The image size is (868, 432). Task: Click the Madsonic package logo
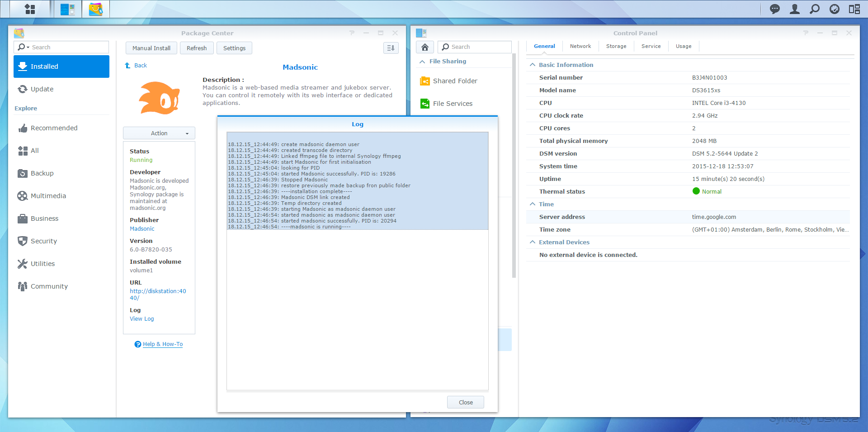(x=159, y=98)
